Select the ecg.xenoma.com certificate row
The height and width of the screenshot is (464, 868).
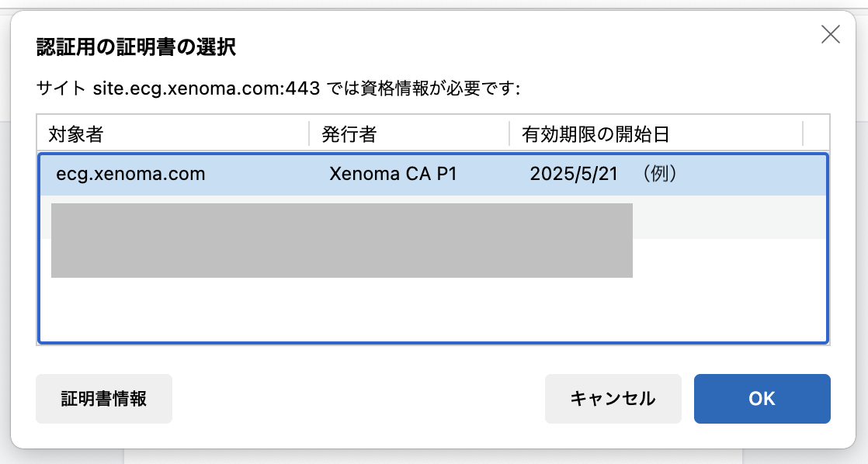tap(130, 175)
